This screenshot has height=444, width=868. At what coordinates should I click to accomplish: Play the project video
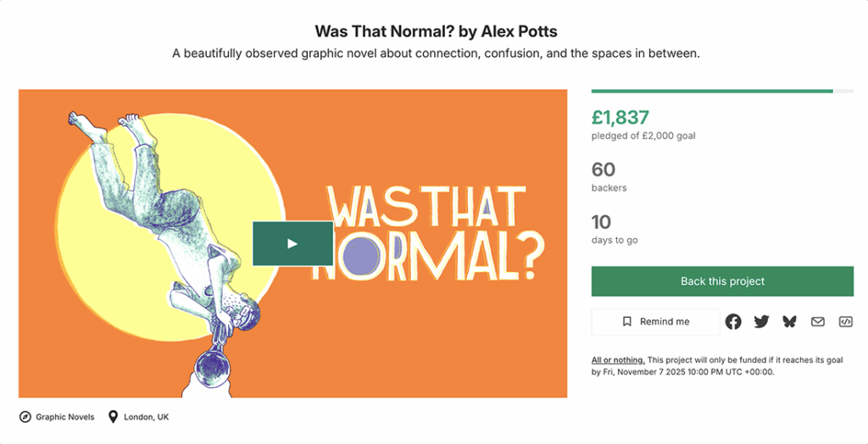292,243
